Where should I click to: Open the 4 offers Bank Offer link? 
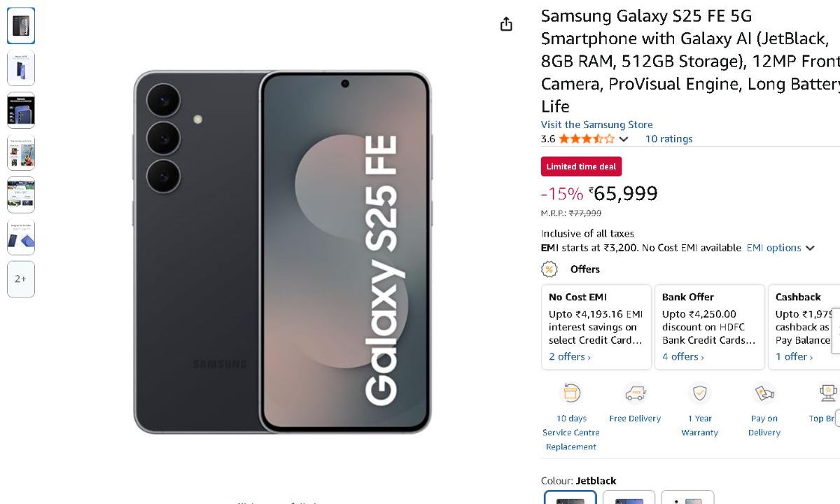pos(683,357)
